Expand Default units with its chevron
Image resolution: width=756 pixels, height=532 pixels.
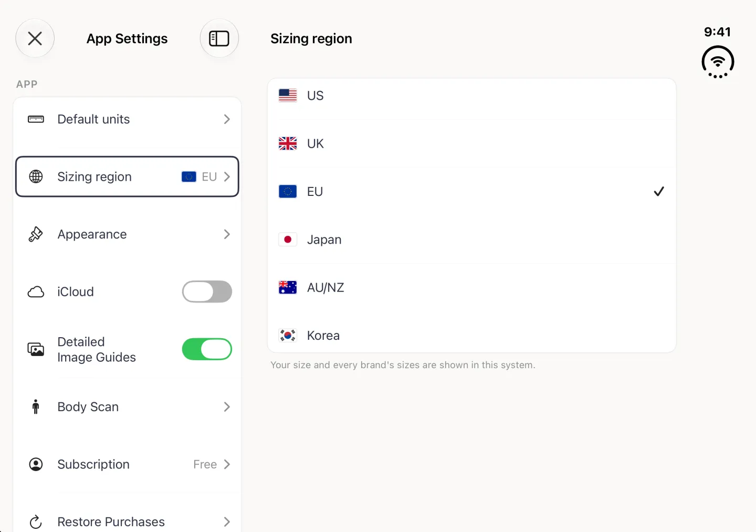point(227,119)
